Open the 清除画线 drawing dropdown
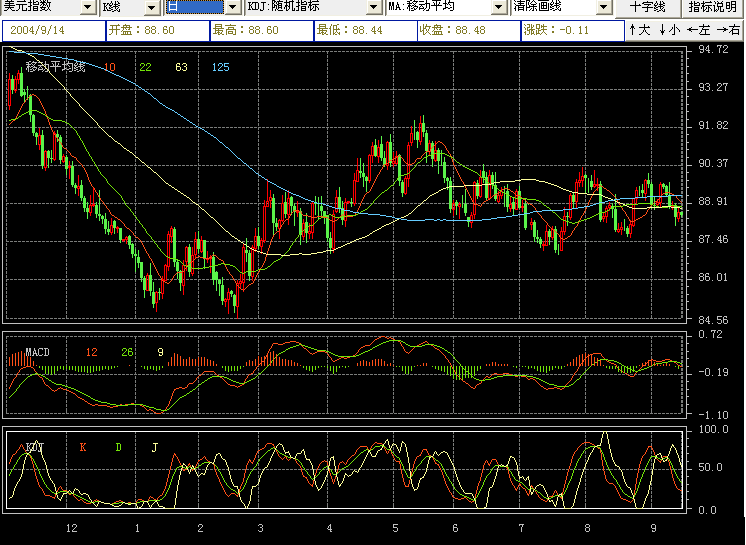Screen dimensions: 746x545 [603, 8]
